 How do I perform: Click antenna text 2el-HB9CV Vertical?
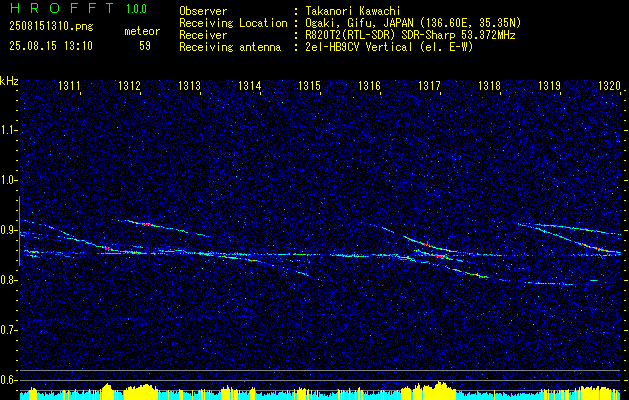click(359, 47)
